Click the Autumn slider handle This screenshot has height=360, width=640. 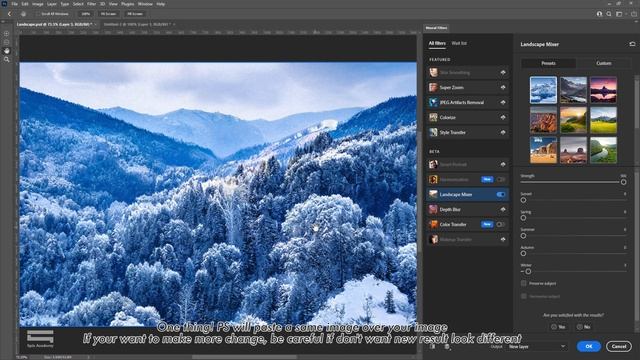click(523, 253)
